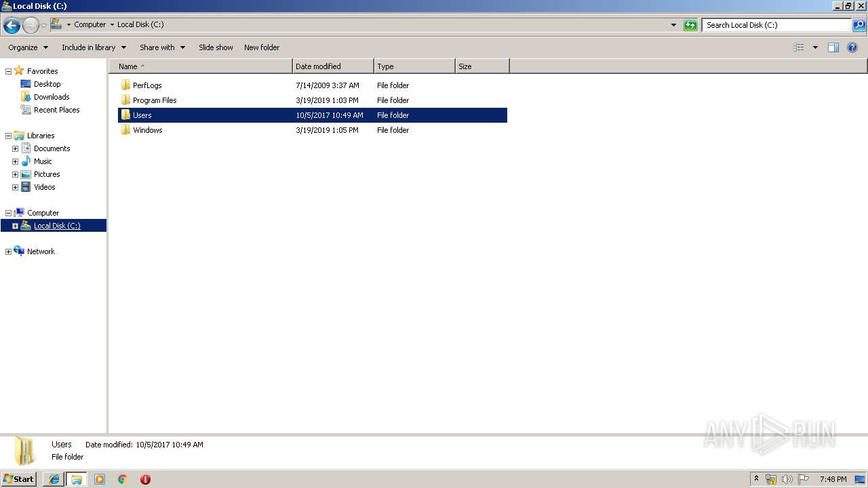Click the red Opera taskbar icon
The image size is (868, 488).
click(145, 479)
